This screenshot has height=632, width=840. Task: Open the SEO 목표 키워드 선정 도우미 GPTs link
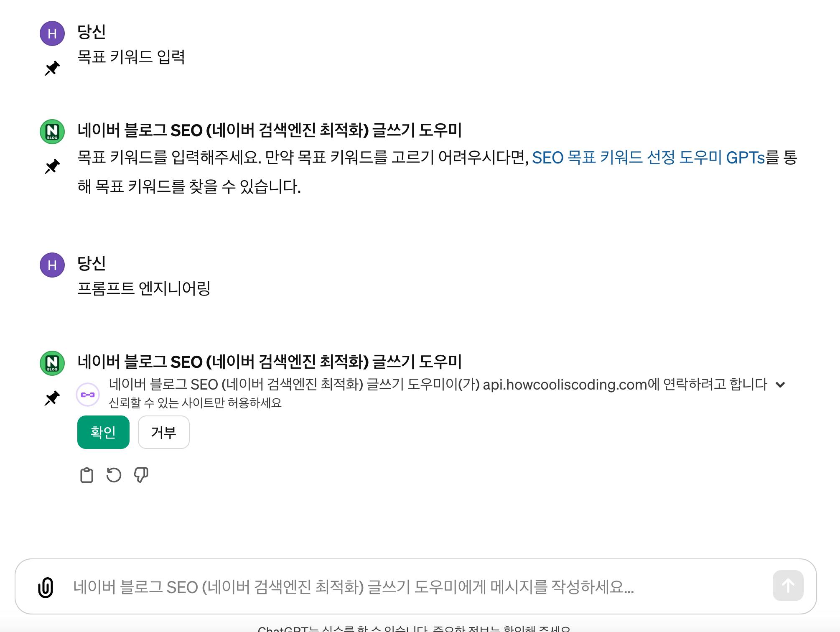point(648,158)
